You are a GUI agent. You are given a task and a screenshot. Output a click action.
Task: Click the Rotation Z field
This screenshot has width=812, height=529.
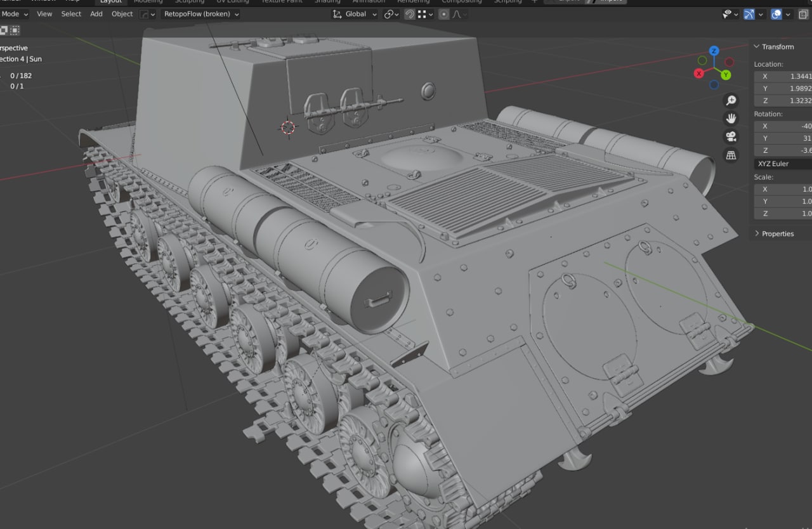click(783, 150)
